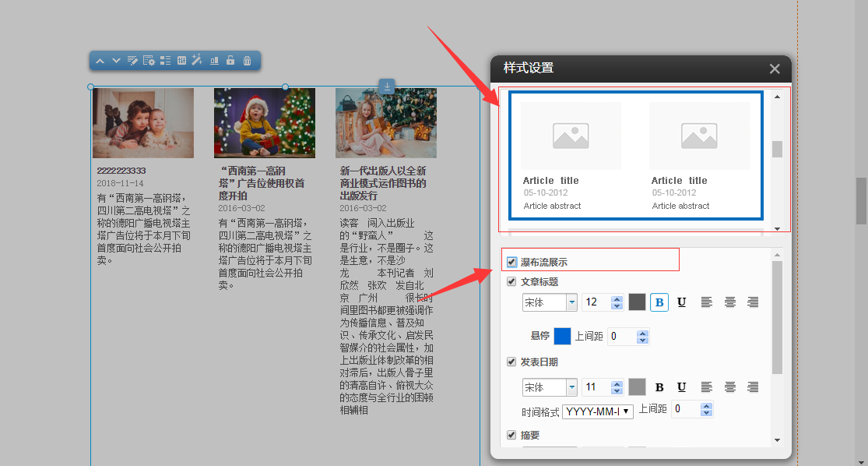Click the magic wand effects icon
868x466 pixels.
(197, 61)
